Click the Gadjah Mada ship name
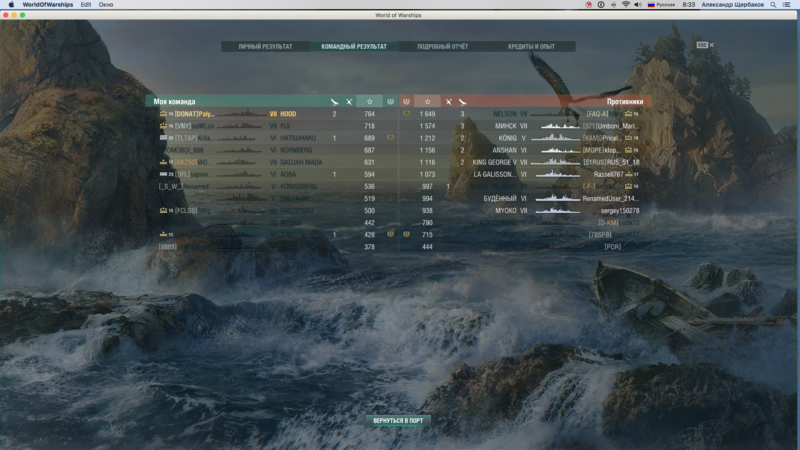This screenshot has width=800, height=450. point(301,162)
